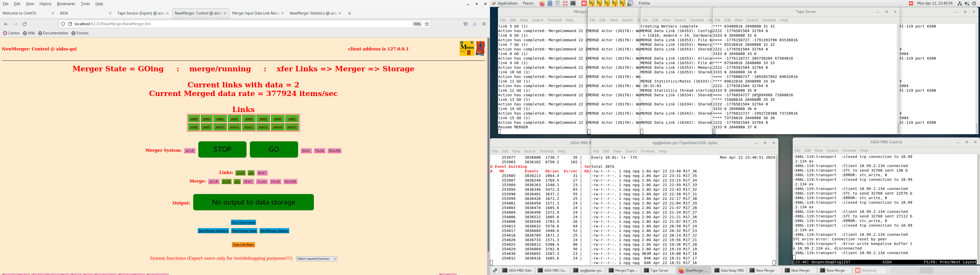Click the AnyDesk tray icon
980x275 pixels.
pos(911,3)
